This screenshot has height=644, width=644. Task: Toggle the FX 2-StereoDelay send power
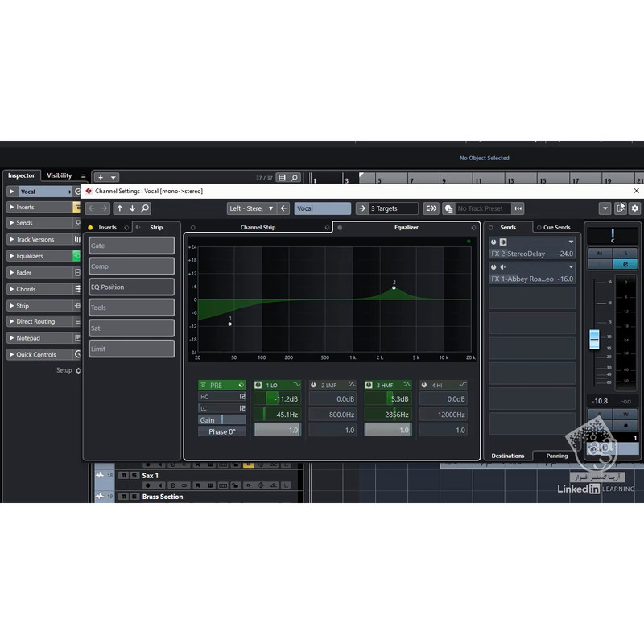(x=494, y=242)
